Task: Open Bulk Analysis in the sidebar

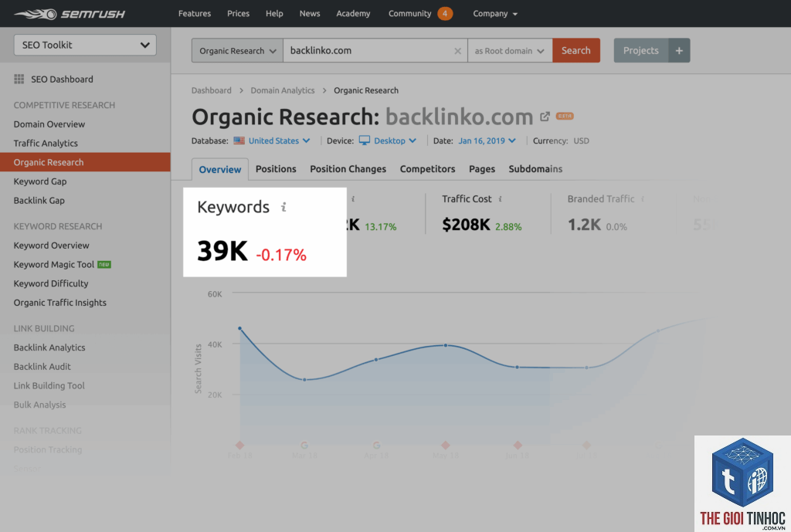Action: click(x=40, y=405)
